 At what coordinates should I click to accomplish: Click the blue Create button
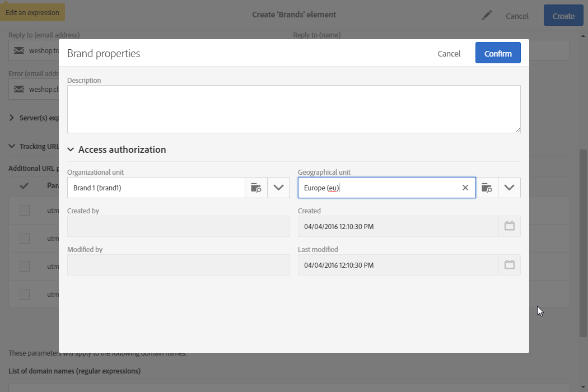563,16
